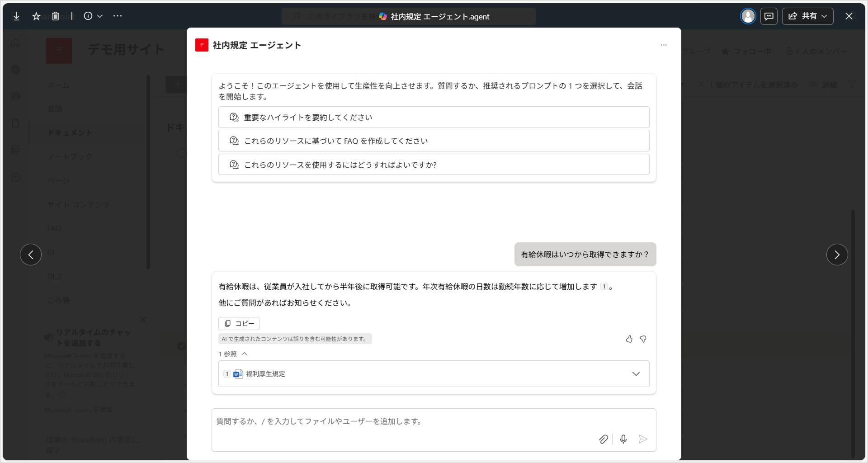Go to next file with right arrow
Screen dimensions: 868x463
pyautogui.click(x=837, y=255)
